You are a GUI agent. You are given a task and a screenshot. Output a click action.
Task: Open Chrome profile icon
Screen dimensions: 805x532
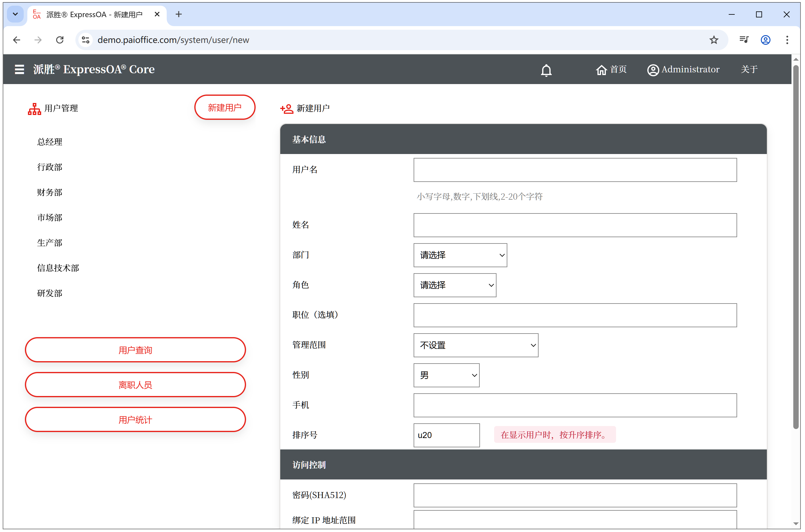click(766, 40)
